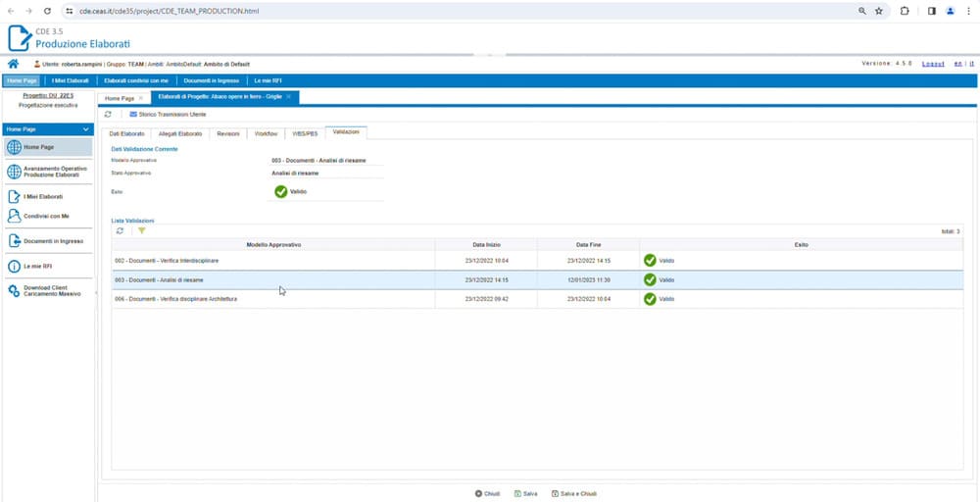Open Avanzamento Operativo Produzione Elaborati

[x=47, y=172]
